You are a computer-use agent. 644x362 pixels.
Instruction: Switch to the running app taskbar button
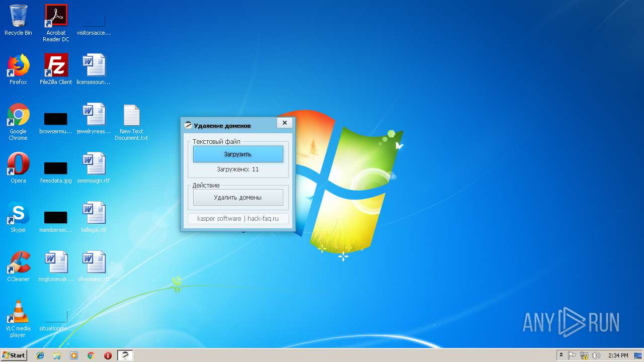(125, 355)
